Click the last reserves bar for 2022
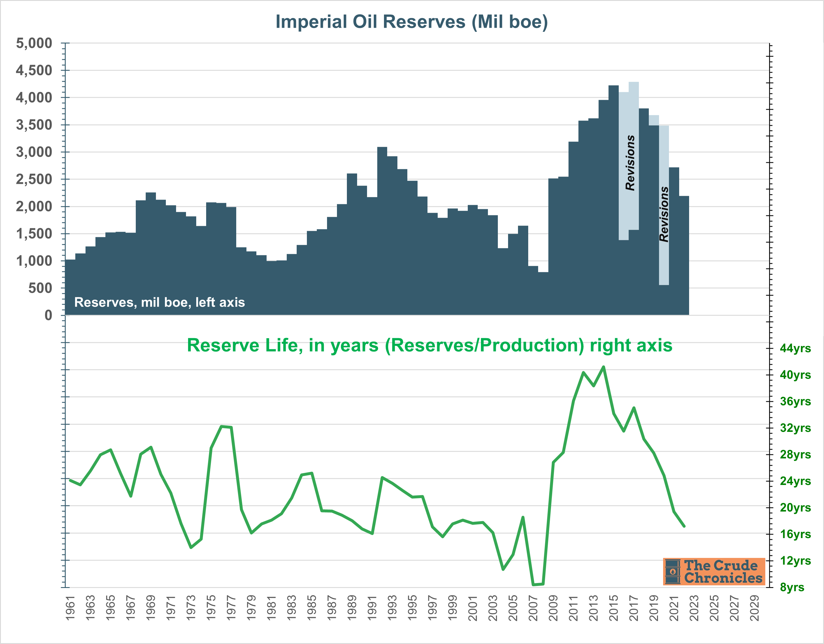The height and width of the screenshot is (644, 824). (x=684, y=256)
